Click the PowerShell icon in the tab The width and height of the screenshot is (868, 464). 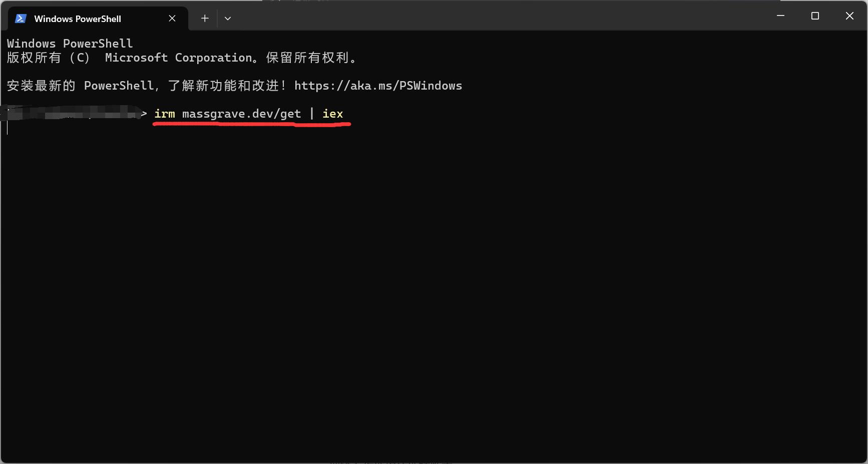pos(21,19)
